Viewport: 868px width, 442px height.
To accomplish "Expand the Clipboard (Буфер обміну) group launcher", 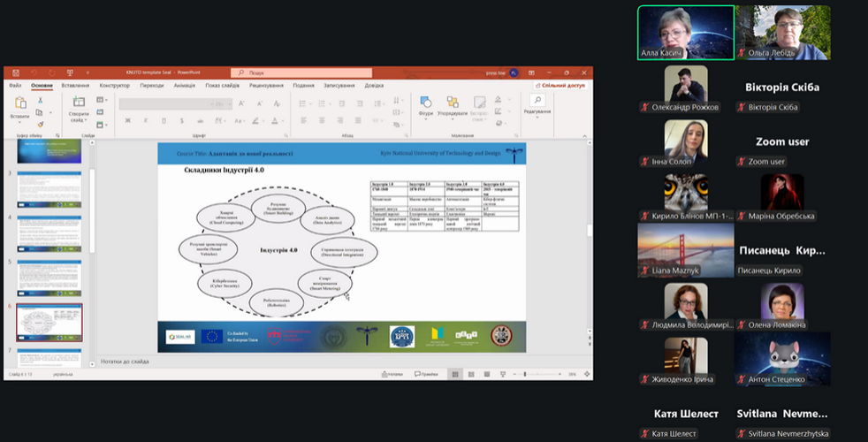I will 57,136.
